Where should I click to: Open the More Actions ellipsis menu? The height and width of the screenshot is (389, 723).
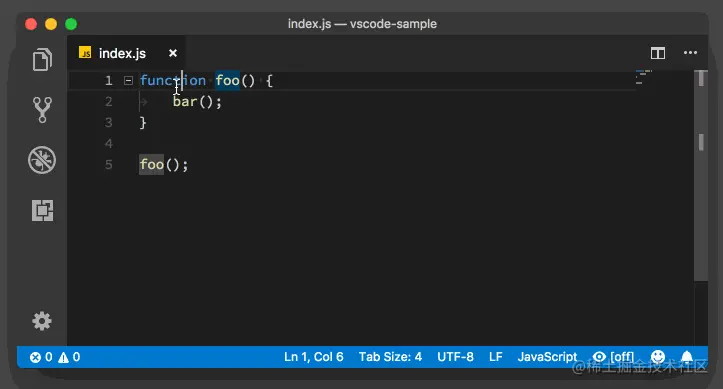[x=690, y=53]
